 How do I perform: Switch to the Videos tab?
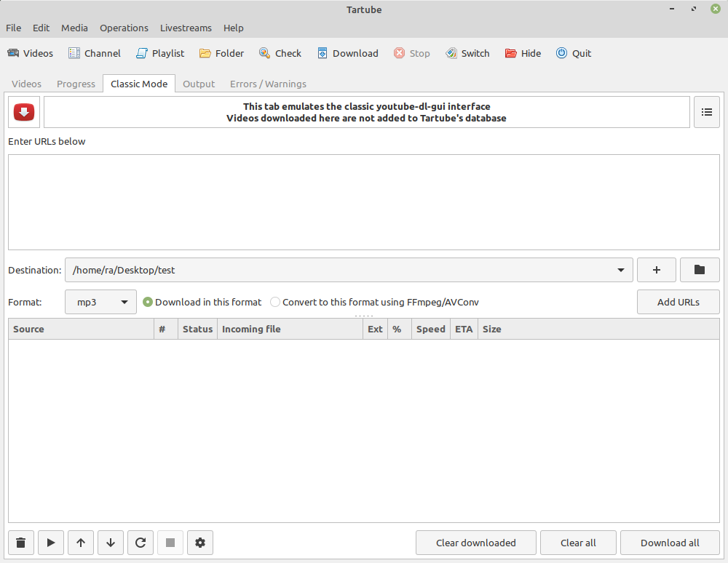(26, 84)
